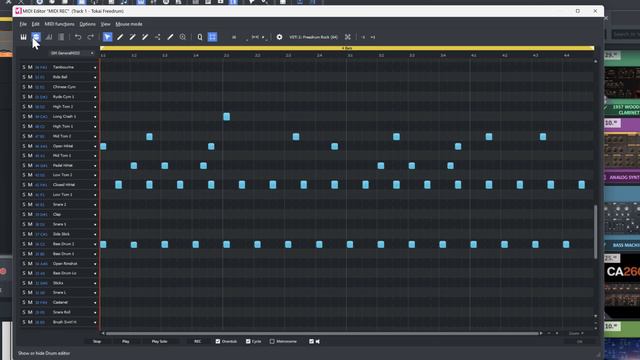640x360 pixels.
Task: Select the Open Rimshot drum name
Action: tap(64, 264)
